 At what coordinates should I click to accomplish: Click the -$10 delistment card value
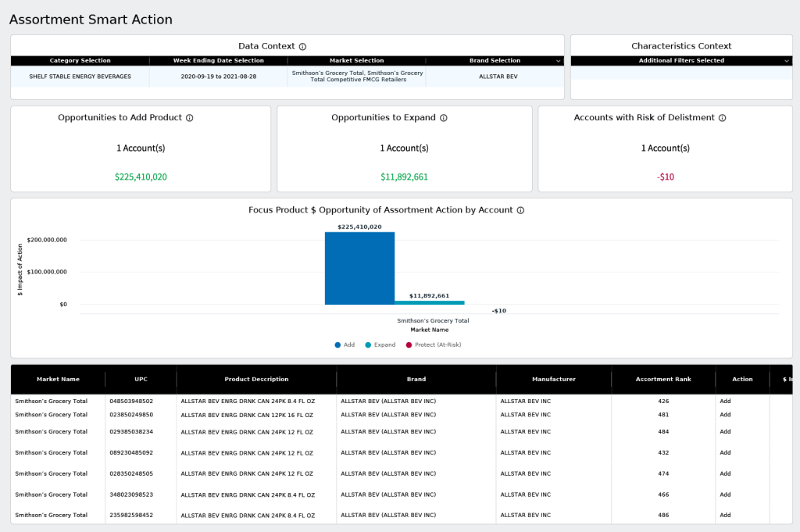coord(666,177)
